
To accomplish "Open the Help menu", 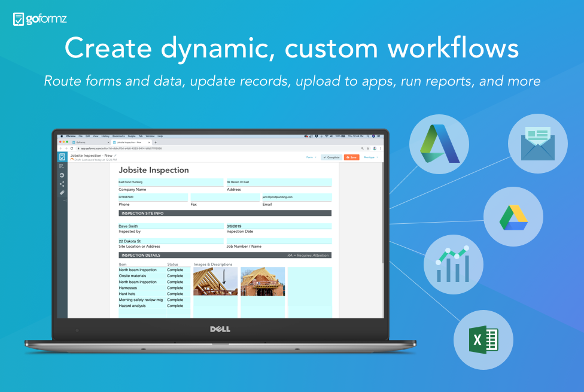I will 160,136.
